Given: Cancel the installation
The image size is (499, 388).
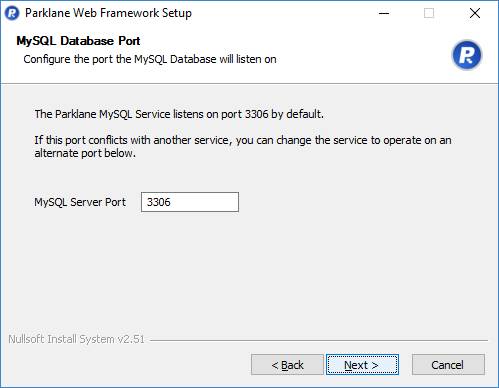Looking at the screenshot, I should [x=448, y=365].
